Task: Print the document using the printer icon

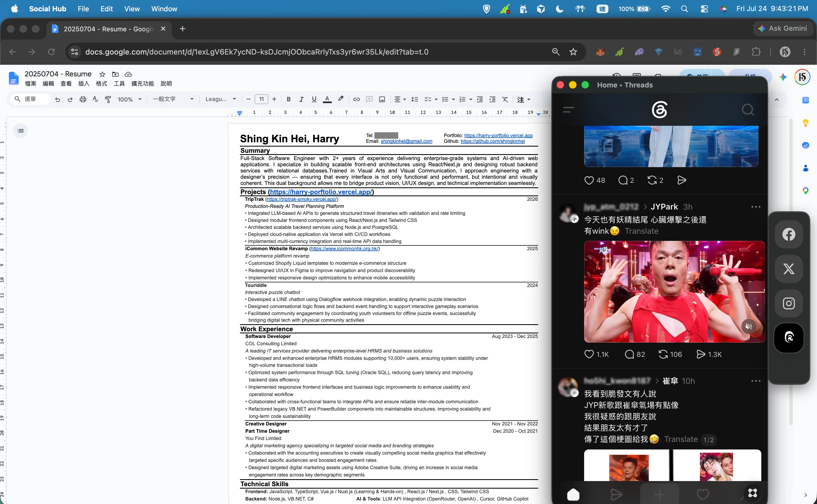Action: 83,99
